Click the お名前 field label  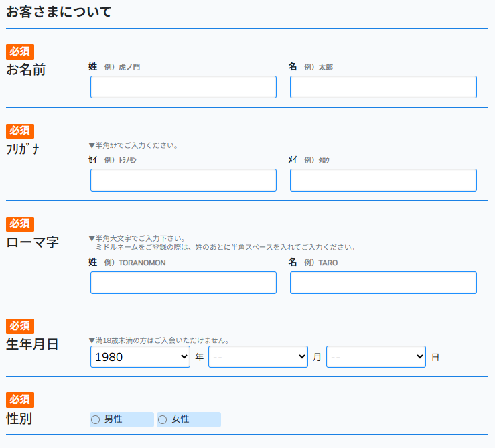click(x=26, y=69)
